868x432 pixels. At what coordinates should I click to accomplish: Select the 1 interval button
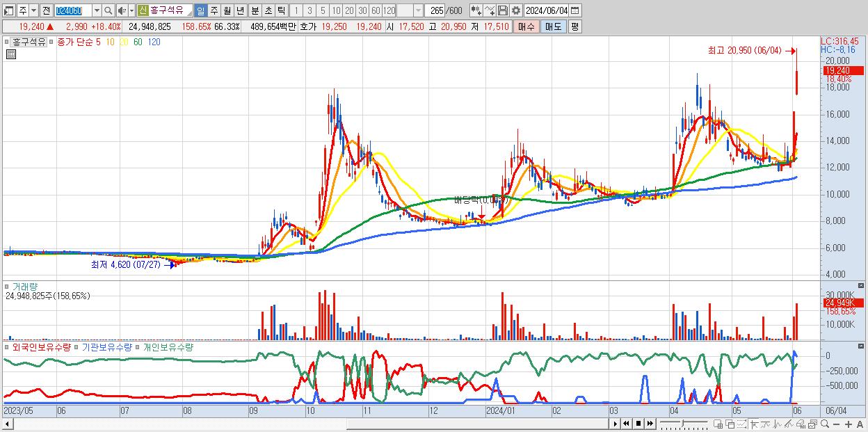point(296,10)
